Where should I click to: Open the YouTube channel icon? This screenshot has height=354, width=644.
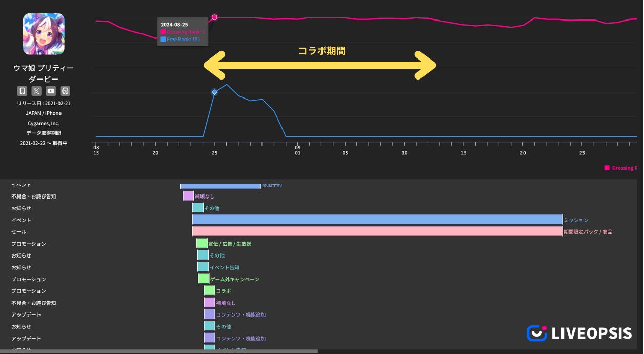tap(51, 91)
